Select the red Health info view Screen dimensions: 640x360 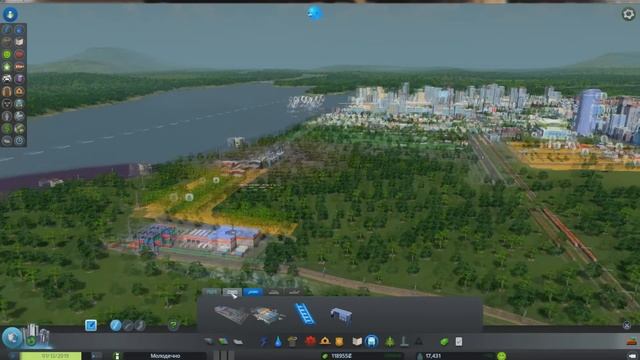coord(19,54)
